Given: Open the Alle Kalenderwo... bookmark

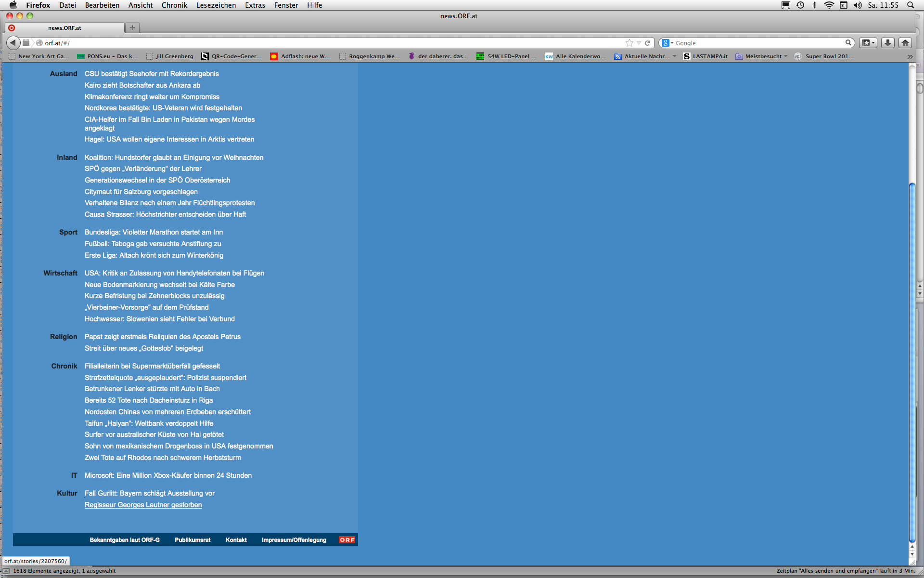Looking at the screenshot, I should pos(576,56).
